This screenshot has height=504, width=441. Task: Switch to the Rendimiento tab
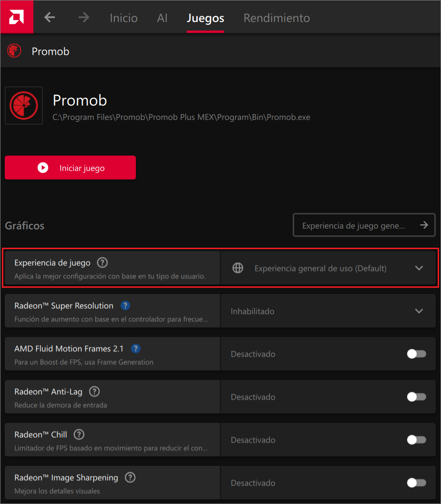(x=277, y=18)
